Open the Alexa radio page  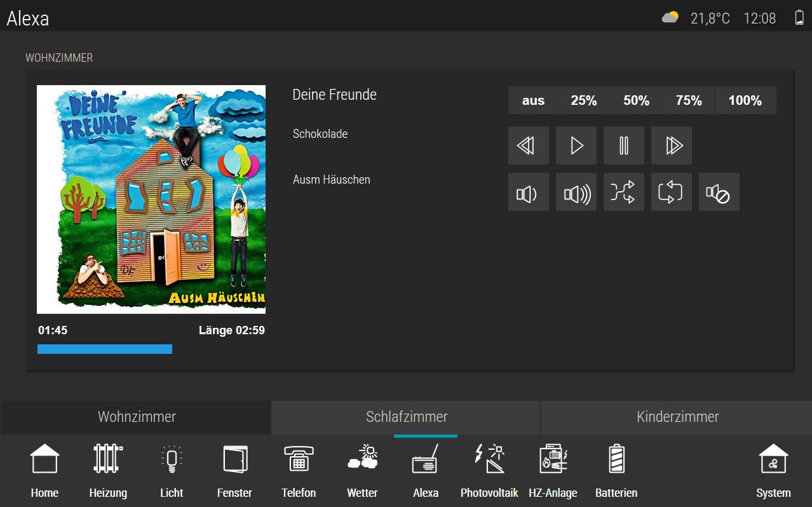[426, 471]
